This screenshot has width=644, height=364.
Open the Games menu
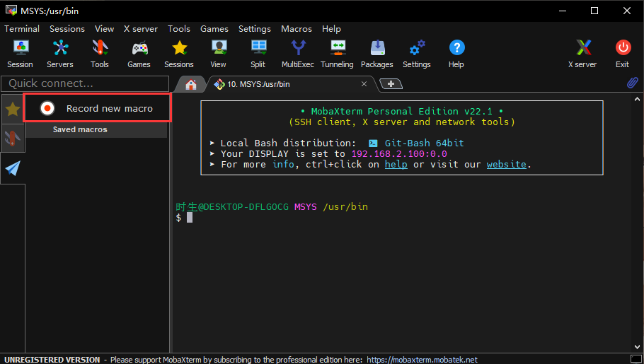214,29
